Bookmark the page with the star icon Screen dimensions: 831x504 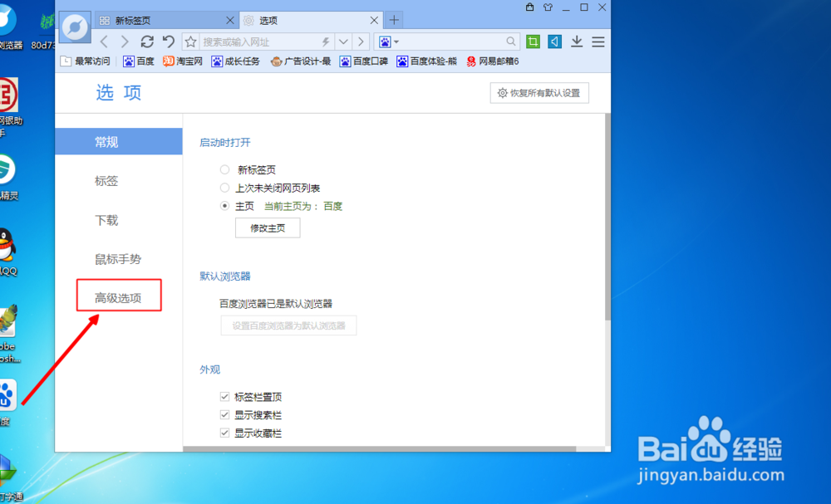(x=191, y=42)
